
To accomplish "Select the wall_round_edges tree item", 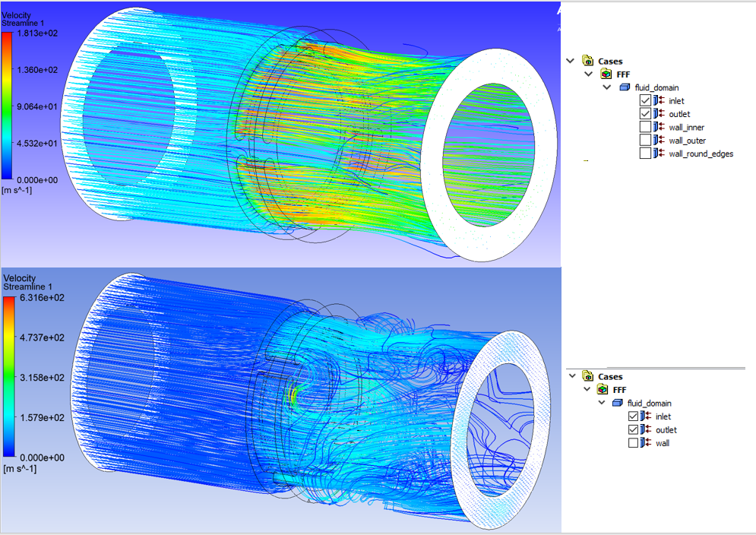I will [x=701, y=154].
